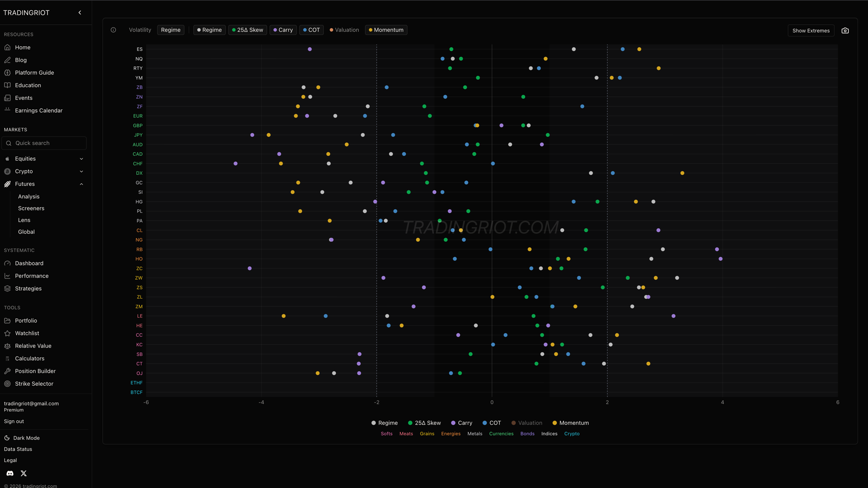Click the Education book icon
The width and height of the screenshot is (868, 488).
coord(7,85)
